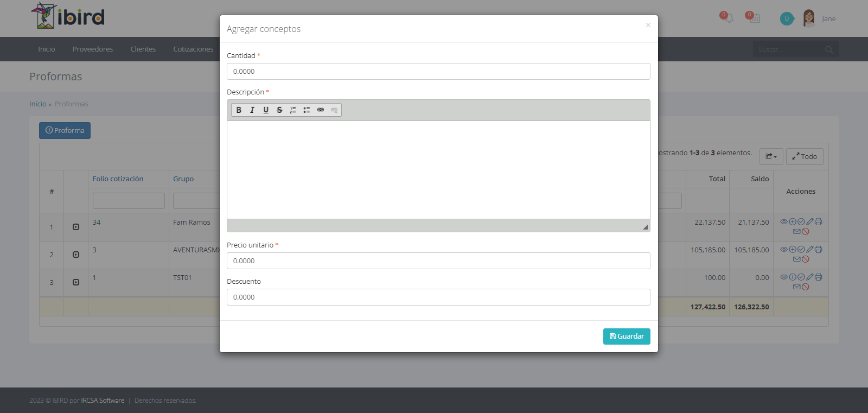Viewport: 868px width, 413px height.
Task: Open the export dropdown button
Action: point(771,156)
